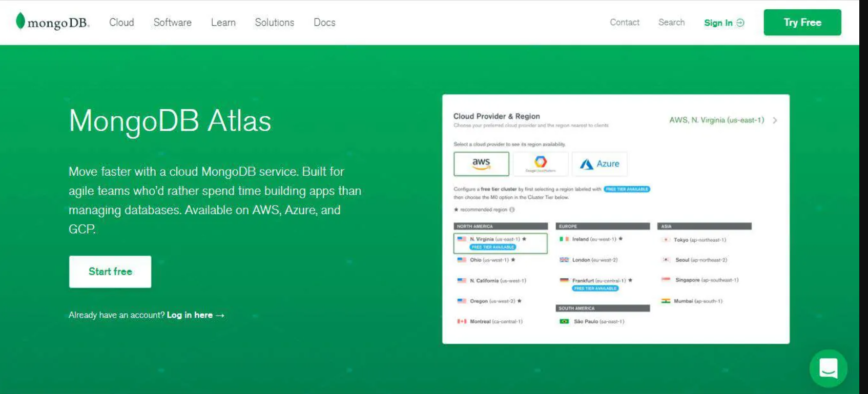Screen dimensions: 868x394
Task: Click the Asia region header
Action: pyautogui.click(x=705, y=226)
